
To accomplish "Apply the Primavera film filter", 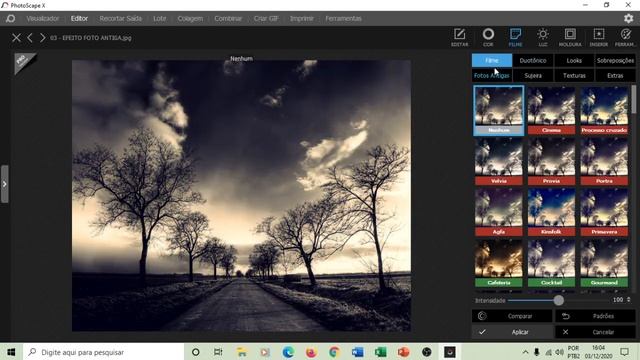I will (x=604, y=212).
